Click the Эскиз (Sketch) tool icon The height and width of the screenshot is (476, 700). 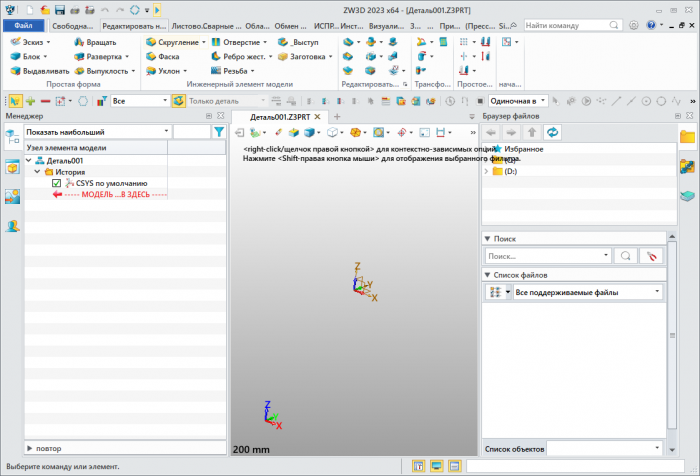tap(15, 42)
